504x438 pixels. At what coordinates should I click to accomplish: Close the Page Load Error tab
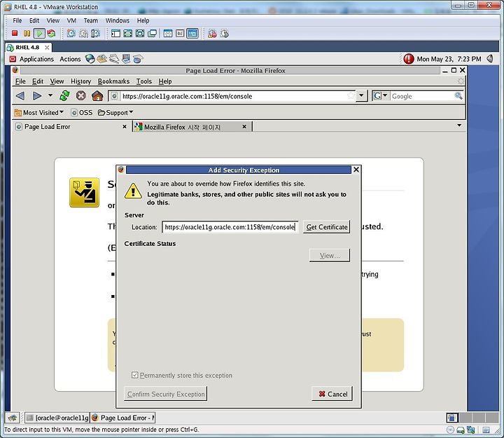pyautogui.click(x=125, y=127)
